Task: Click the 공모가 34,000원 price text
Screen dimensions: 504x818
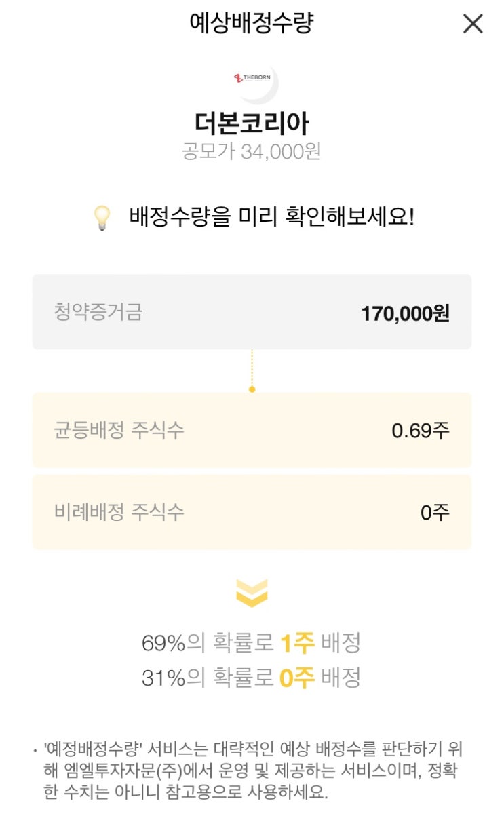Action: click(x=252, y=151)
